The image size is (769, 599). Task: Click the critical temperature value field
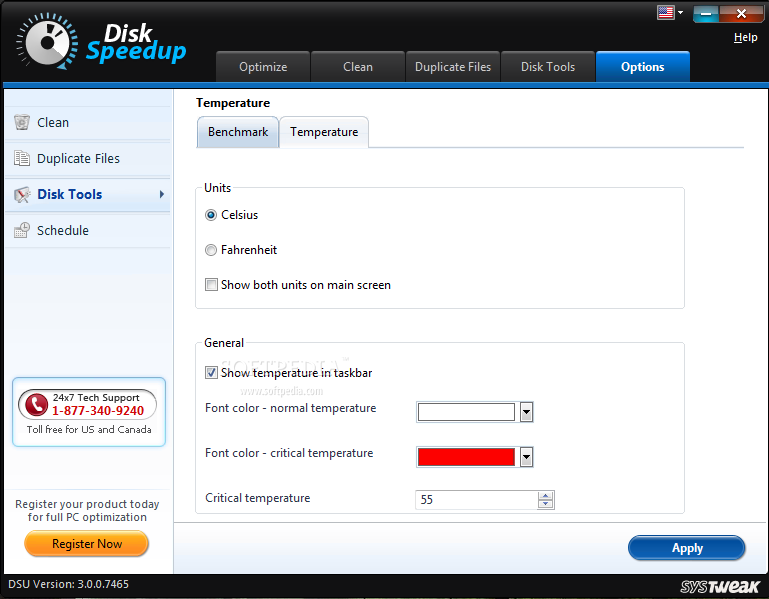tap(477, 500)
